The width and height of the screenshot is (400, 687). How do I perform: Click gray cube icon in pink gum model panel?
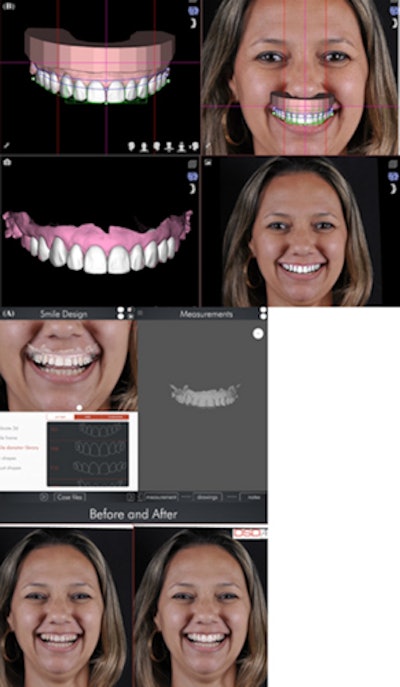193,164
